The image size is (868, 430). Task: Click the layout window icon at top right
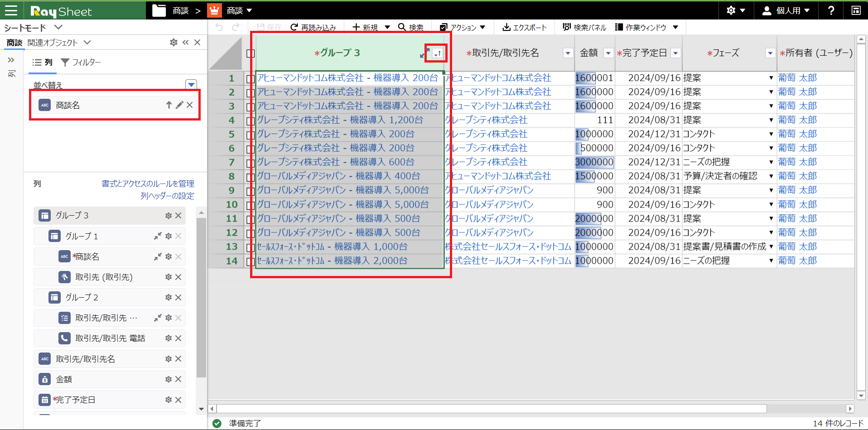click(856, 10)
